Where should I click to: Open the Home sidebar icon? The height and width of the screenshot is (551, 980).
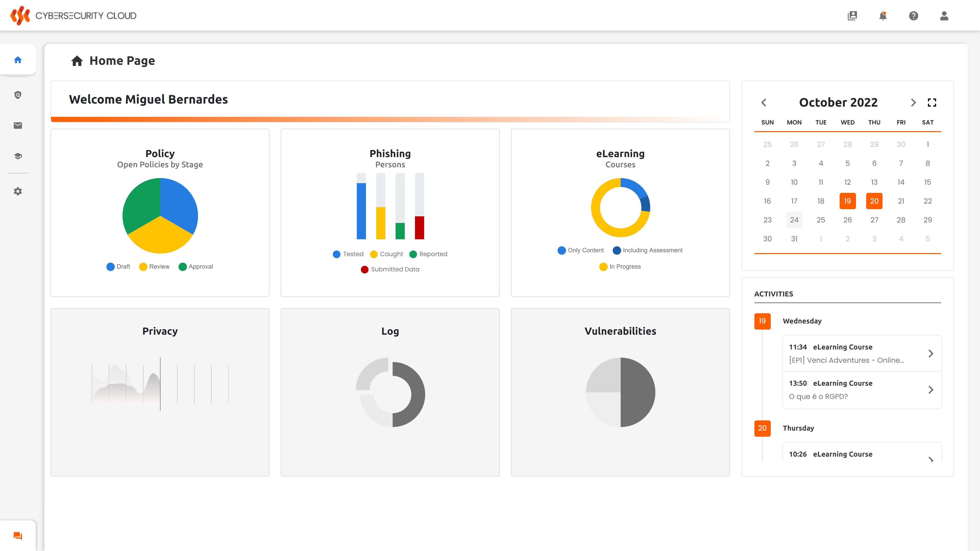click(x=18, y=60)
